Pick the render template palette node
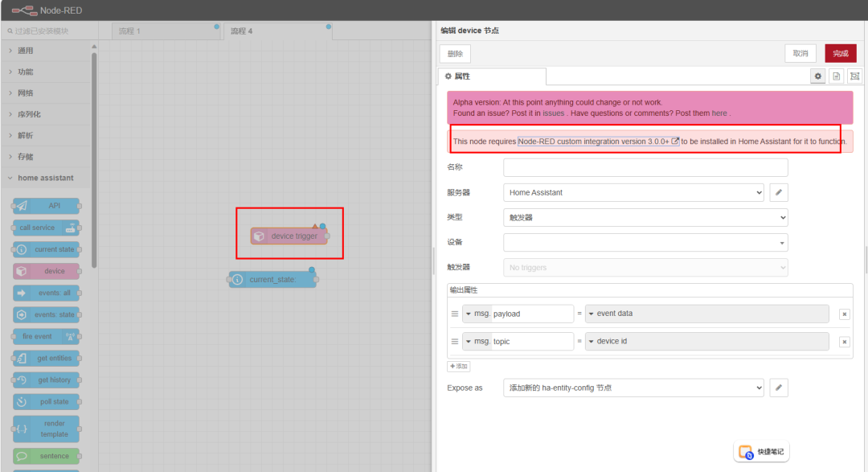 46,429
